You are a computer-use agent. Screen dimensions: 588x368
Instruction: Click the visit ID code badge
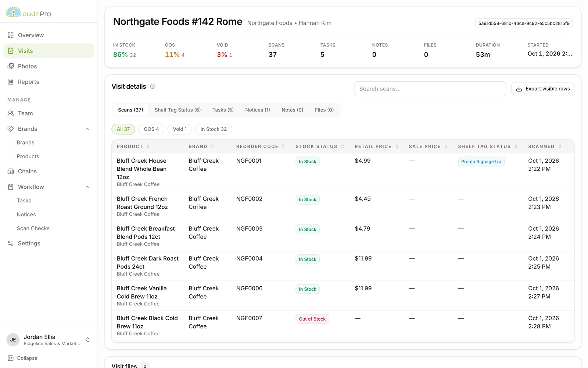[524, 23]
